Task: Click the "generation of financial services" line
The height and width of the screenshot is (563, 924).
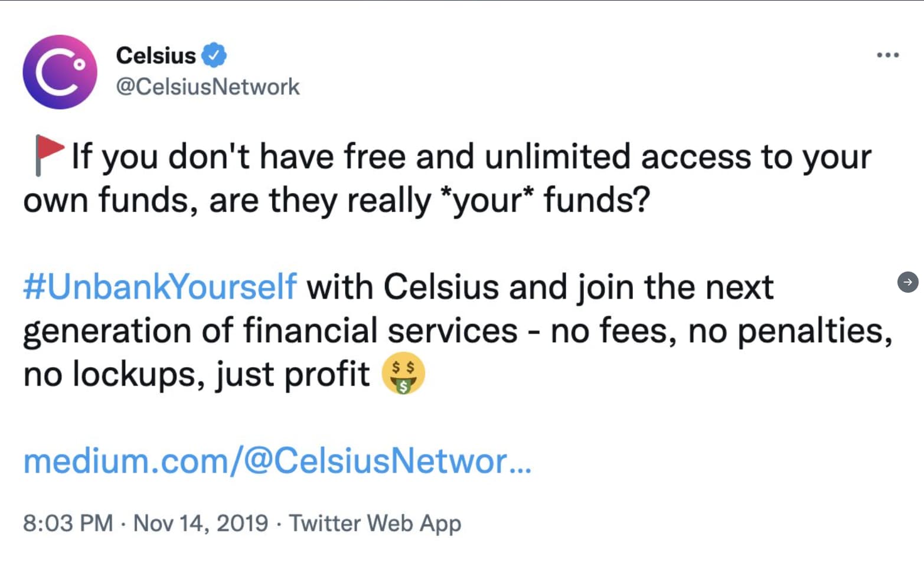Action: tap(270, 330)
